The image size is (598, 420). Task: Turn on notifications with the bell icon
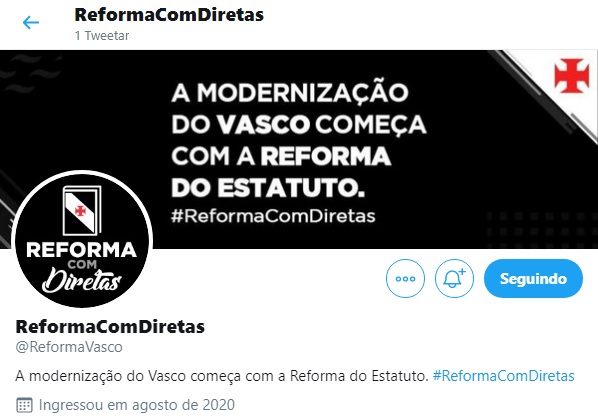[454, 278]
